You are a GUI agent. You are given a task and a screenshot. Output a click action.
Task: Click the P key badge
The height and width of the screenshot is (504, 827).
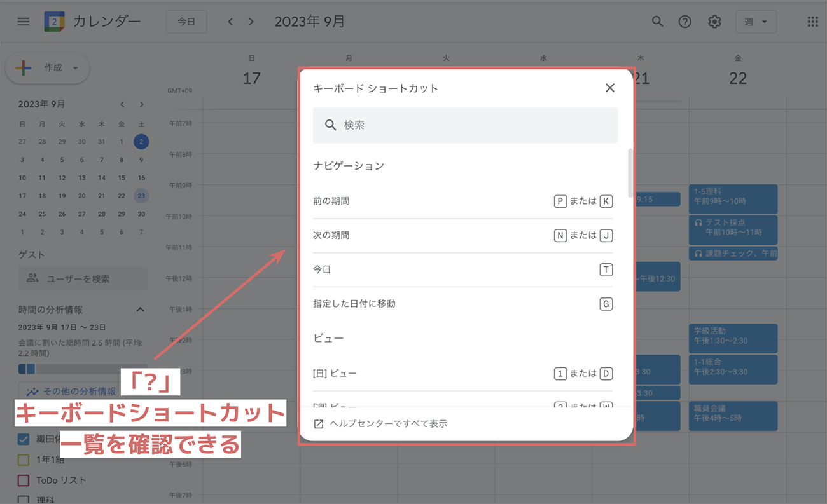pos(560,201)
